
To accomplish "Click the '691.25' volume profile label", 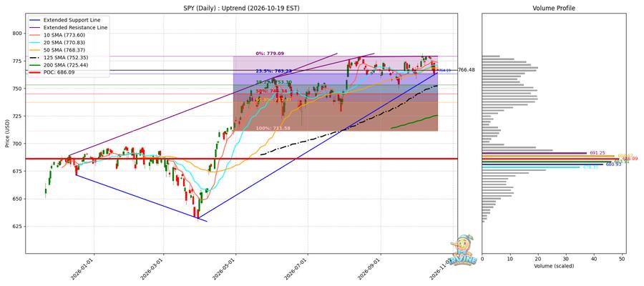I will tap(597, 153).
